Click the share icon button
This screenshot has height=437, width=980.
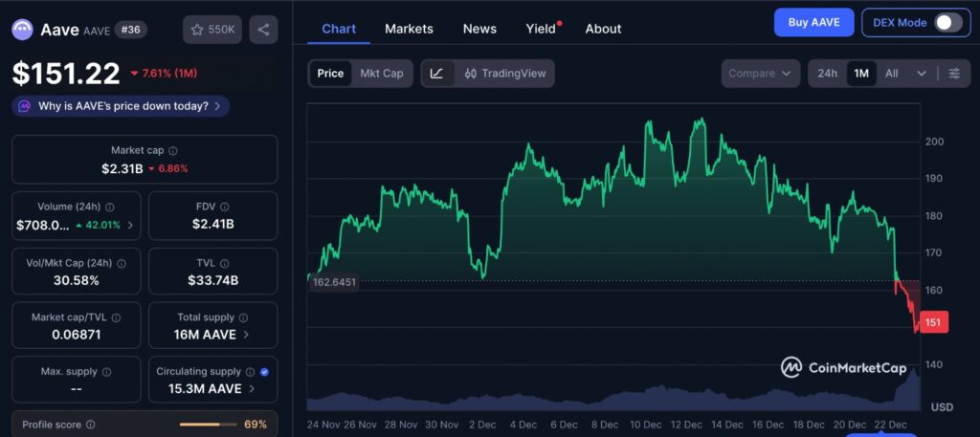click(264, 30)
